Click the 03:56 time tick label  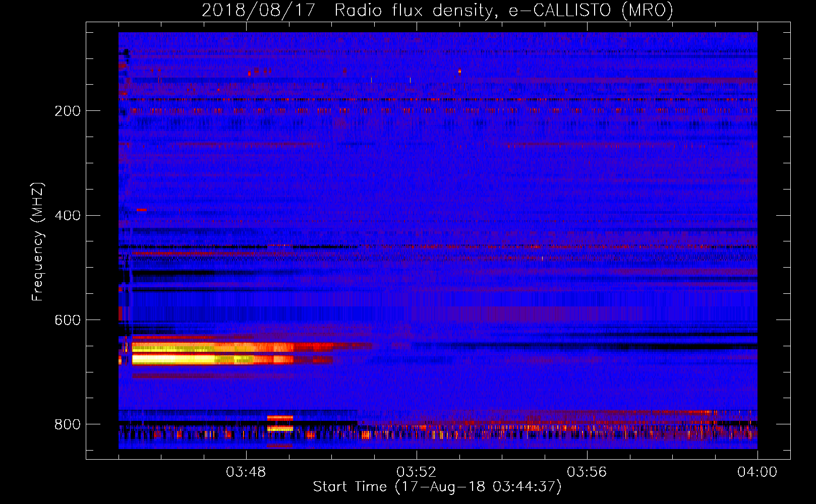coord(587,472)
